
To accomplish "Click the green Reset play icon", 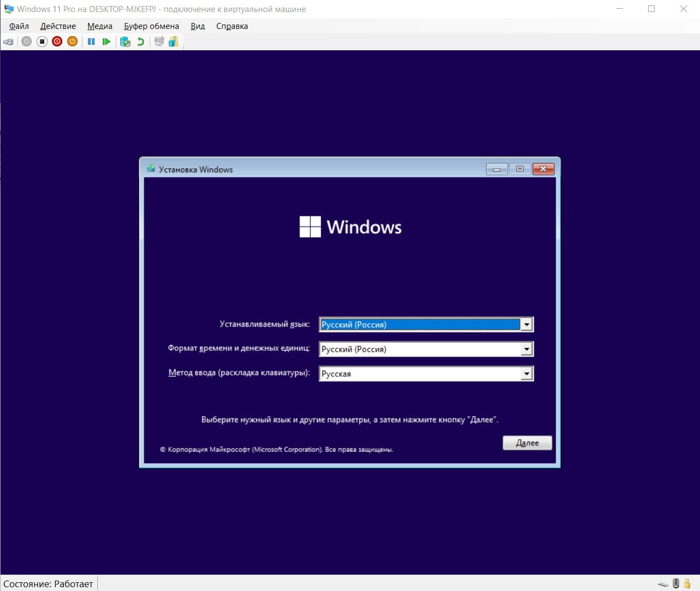I will click(x=107, y=42).
